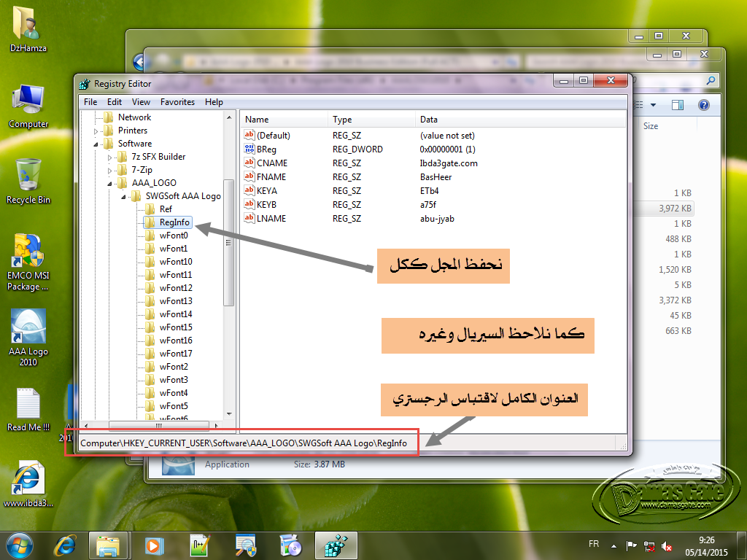The image size is (747, 560).
Task: Open the disc installer taskbar icon
Action: tap(290, 545)
